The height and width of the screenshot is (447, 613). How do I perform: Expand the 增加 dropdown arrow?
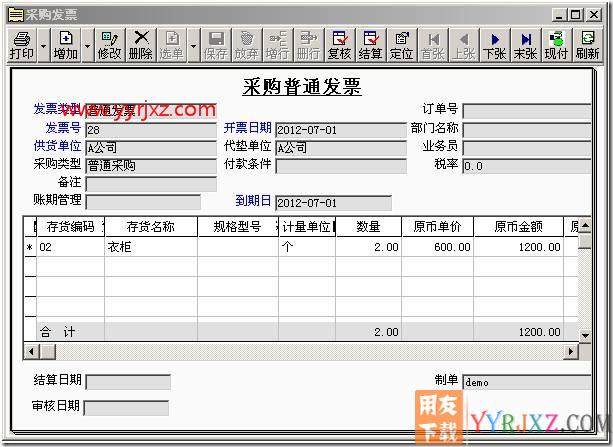(87, 45)
